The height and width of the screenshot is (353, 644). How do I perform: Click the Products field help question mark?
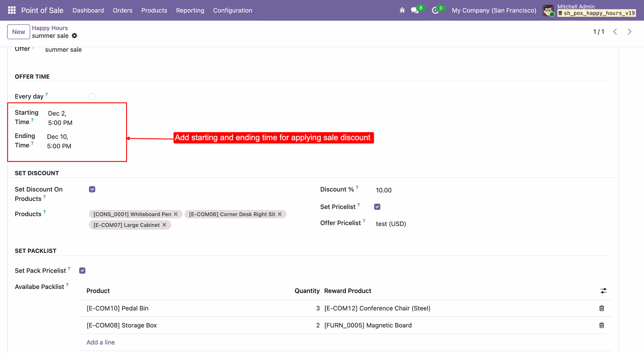tap(44, 212)
